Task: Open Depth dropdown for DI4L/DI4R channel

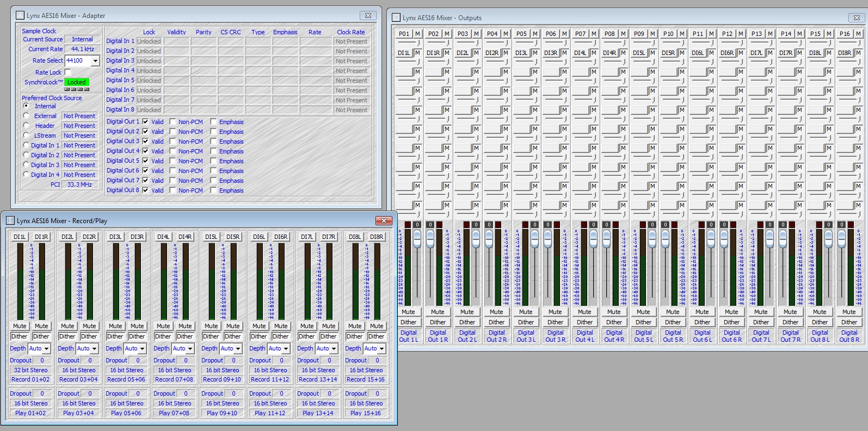Action: point(190,349)
